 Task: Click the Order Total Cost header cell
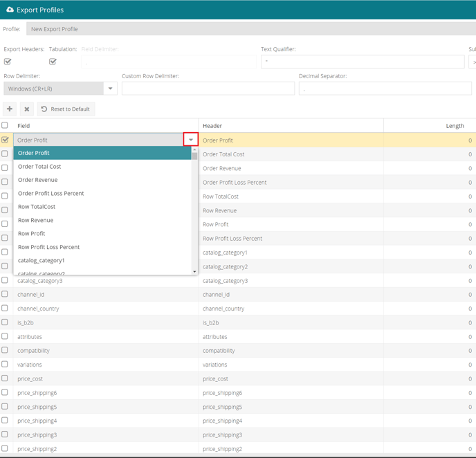(x=291, y=154)
